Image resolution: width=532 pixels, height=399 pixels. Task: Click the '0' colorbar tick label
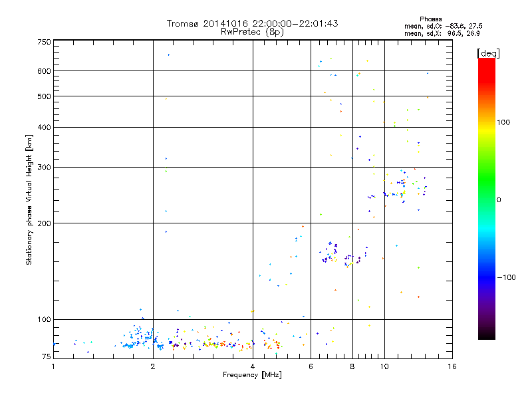pos(499,200)
